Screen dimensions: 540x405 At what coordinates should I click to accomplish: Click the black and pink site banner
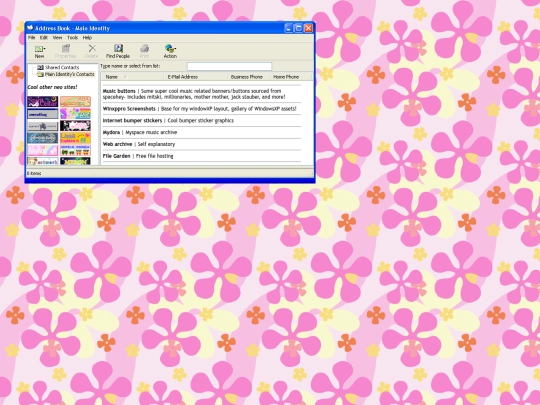pos(75,126)
